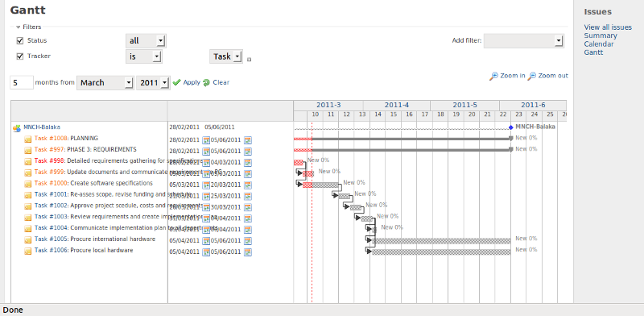Open the Add filter dropdown
Screen dimensions: 644x316
tap(524, 41)
